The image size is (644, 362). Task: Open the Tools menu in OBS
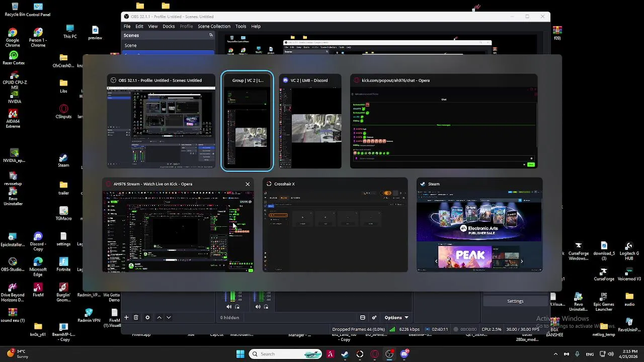(x=241, y=26)
